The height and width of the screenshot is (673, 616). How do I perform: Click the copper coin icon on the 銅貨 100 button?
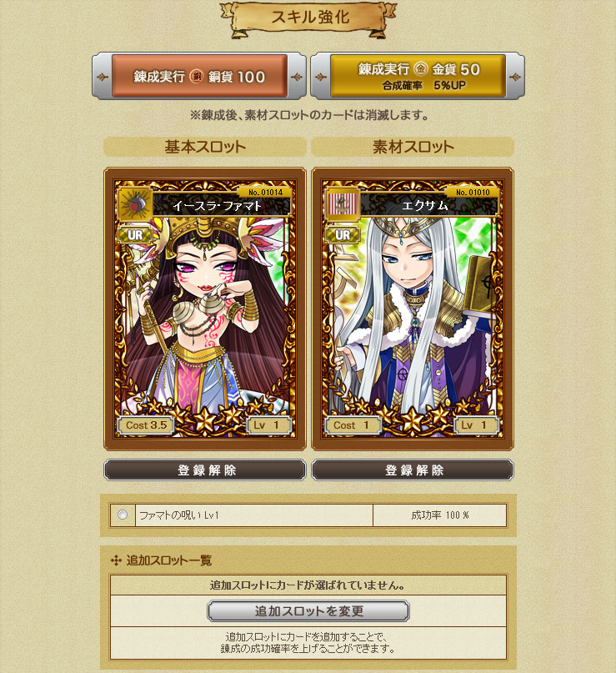point(197,77)
